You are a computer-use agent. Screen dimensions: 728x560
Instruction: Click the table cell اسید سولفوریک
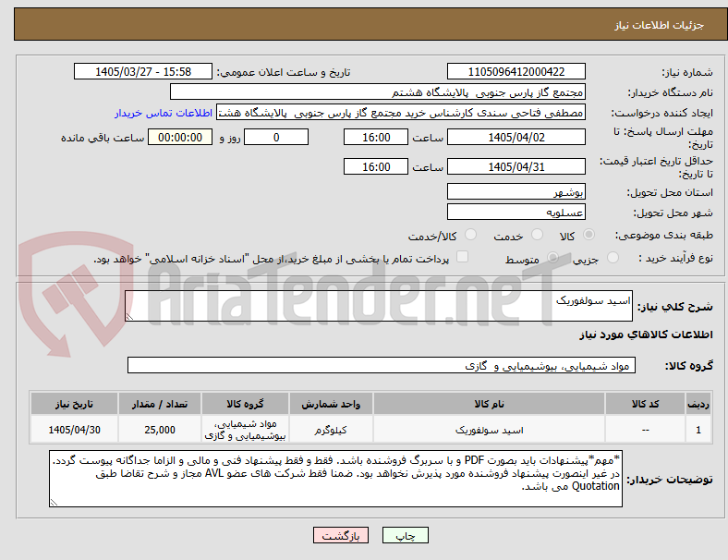coord(489,430)
